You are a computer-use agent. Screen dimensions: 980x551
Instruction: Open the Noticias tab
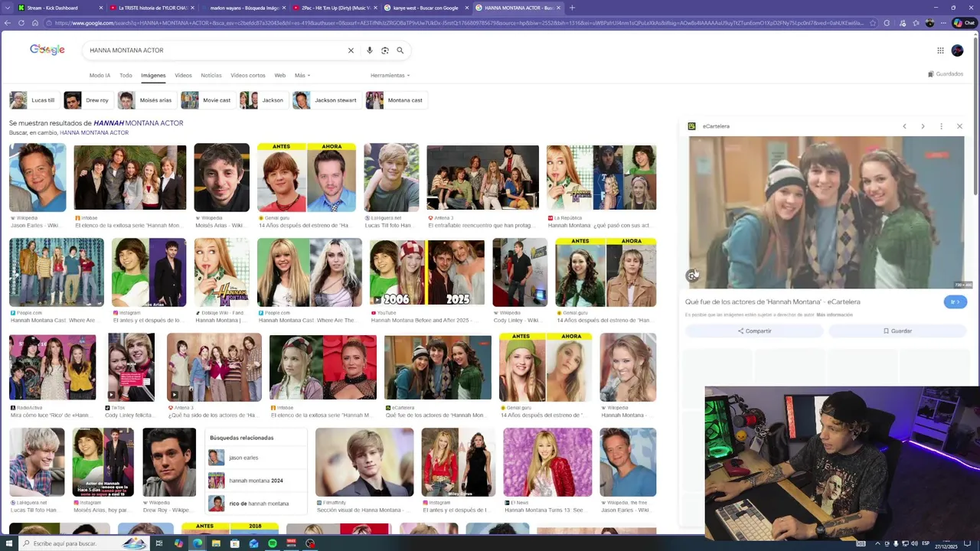pos(211,75)
